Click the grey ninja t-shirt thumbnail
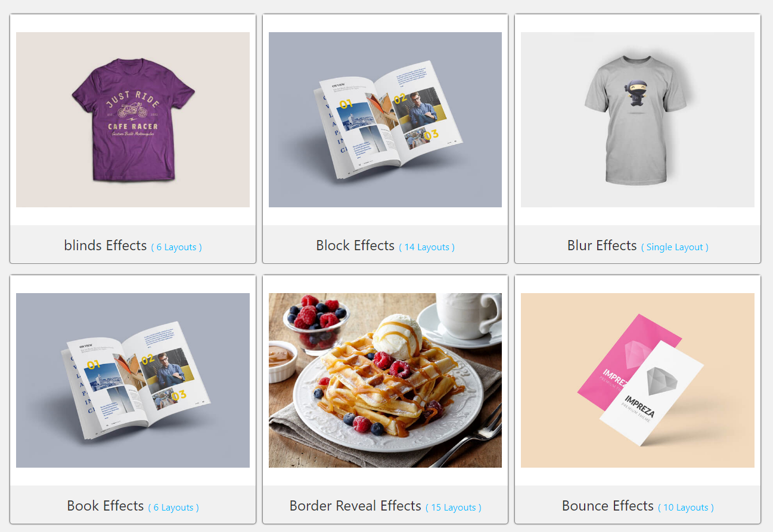 pos(638,120)
